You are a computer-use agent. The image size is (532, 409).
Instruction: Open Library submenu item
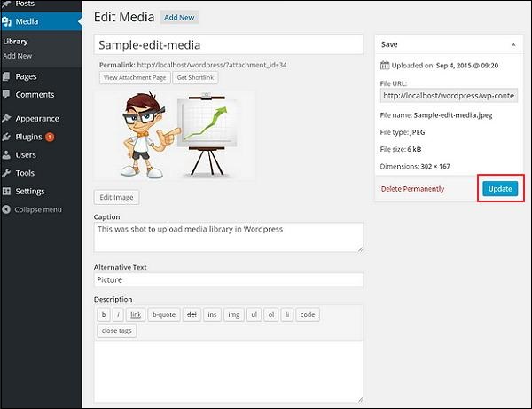coord(15,41)
